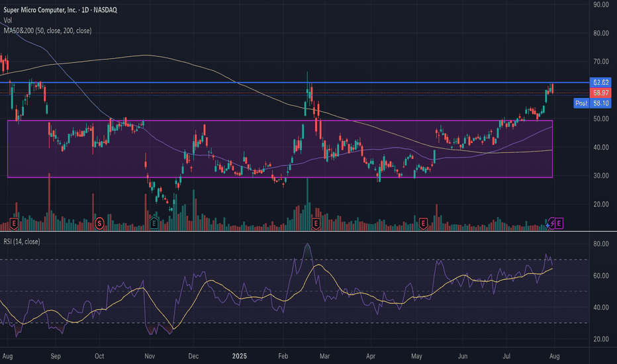
Task: Select the purple rectangle drawing on chart
Action: (x=280, y=149)
